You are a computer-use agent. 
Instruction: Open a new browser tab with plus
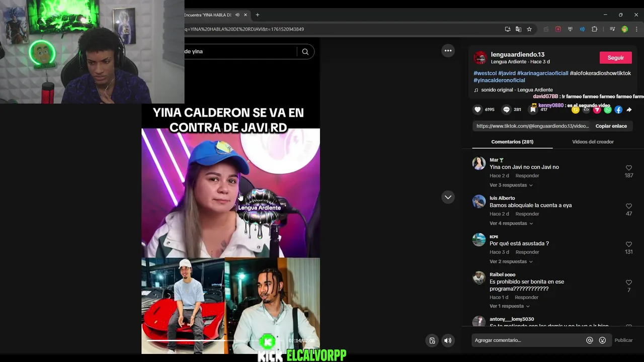tap(257, 15)
